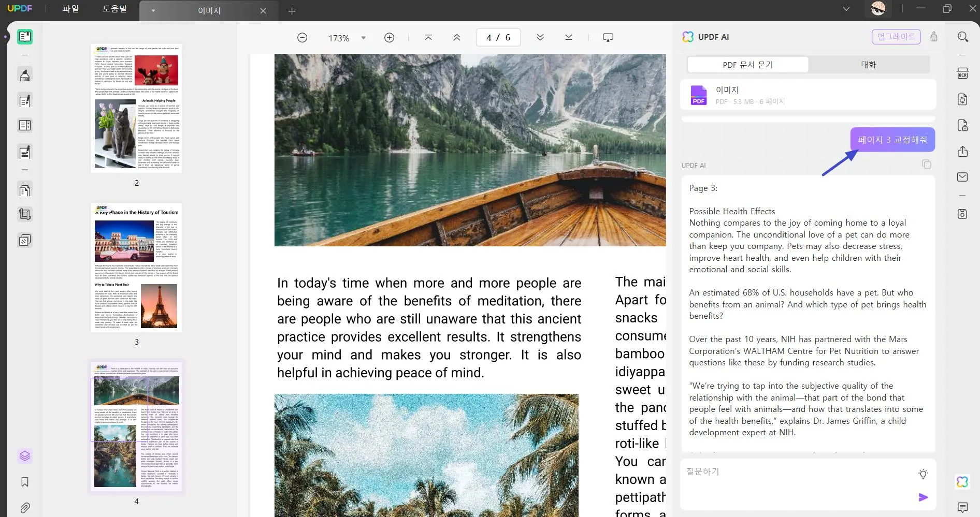The image size is (980, 517).
Task: Open the Layers panel icon
Action: (x=24, y=456)
